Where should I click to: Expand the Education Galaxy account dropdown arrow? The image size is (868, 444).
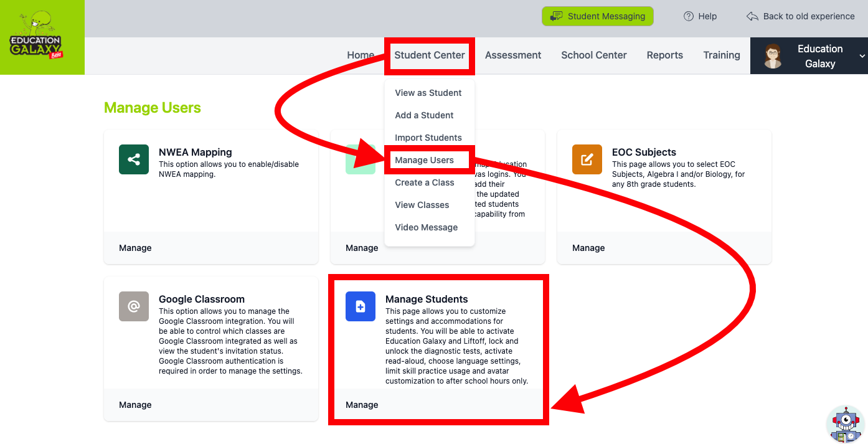[862, 56]
